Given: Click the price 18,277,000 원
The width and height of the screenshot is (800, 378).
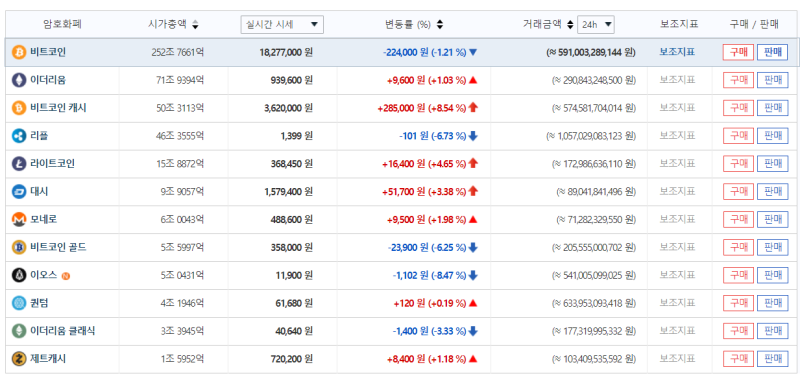Looking at the screenshot, I should click(x=286, y=52).
